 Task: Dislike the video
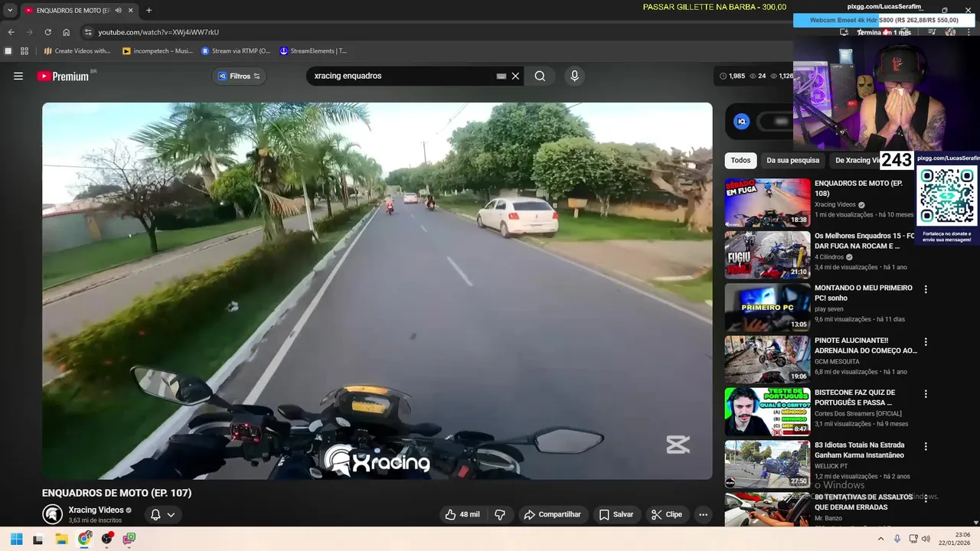tap(500, 514)
